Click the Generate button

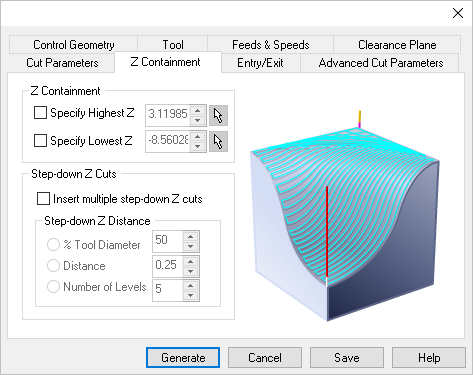[x=183, y=358]
